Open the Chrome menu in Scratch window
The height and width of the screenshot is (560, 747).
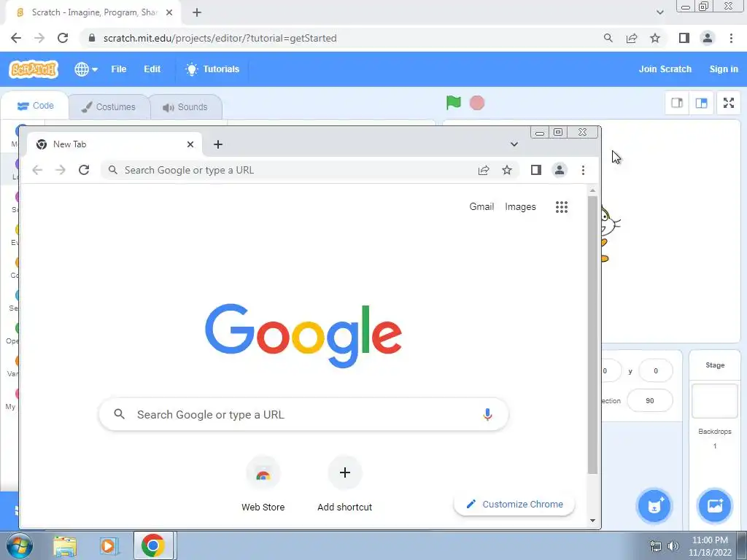tap(731, 38)
